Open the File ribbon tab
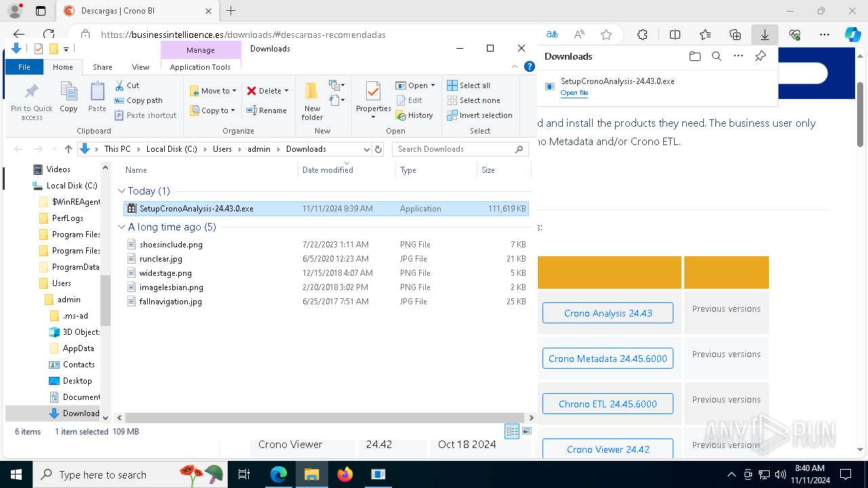 (x=24, y=67)
